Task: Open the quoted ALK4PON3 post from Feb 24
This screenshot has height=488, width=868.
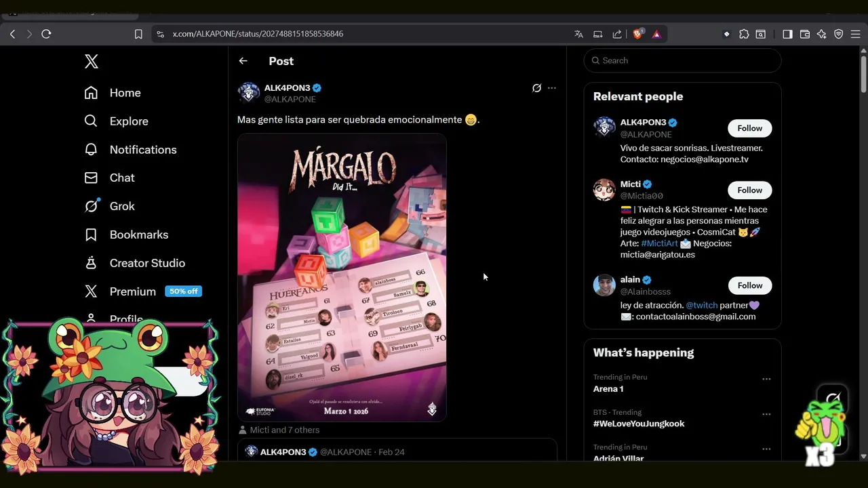Action: click(397, 450)
